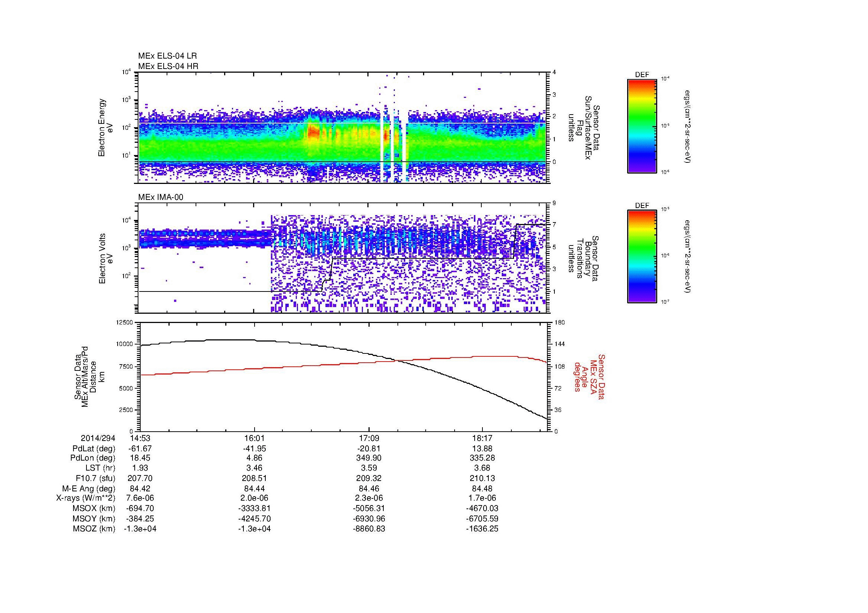
Task: Click the 18:17 time tick label
Action: 482,438
